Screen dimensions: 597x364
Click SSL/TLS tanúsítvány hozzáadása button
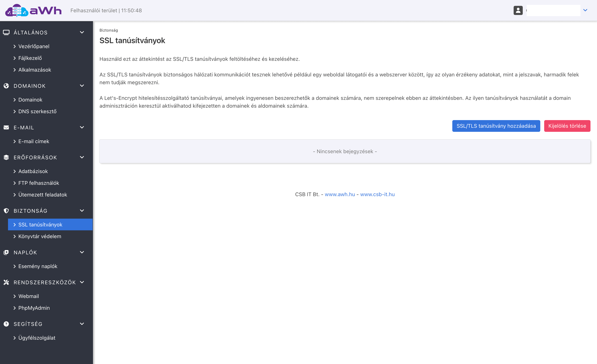[x=496, y=126]
